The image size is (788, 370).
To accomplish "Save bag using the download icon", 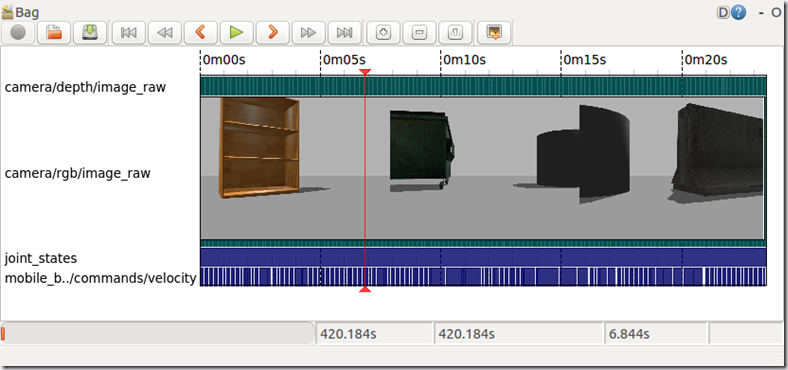I will [90, 33].
